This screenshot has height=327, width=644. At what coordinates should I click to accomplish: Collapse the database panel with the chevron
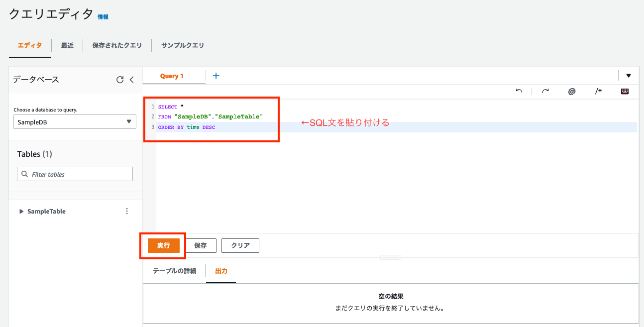point(131,79)
